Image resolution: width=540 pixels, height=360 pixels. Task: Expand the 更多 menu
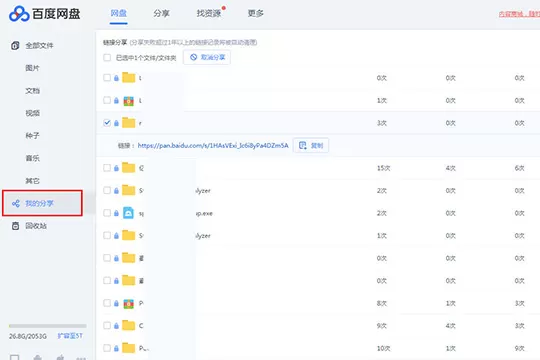(x=256, y=13)
